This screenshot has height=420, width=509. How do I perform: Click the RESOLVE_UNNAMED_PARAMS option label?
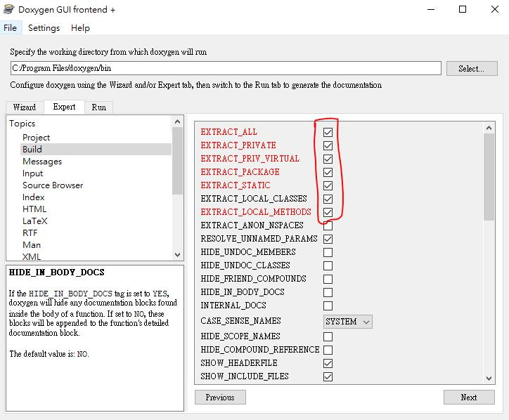point(259,239)
